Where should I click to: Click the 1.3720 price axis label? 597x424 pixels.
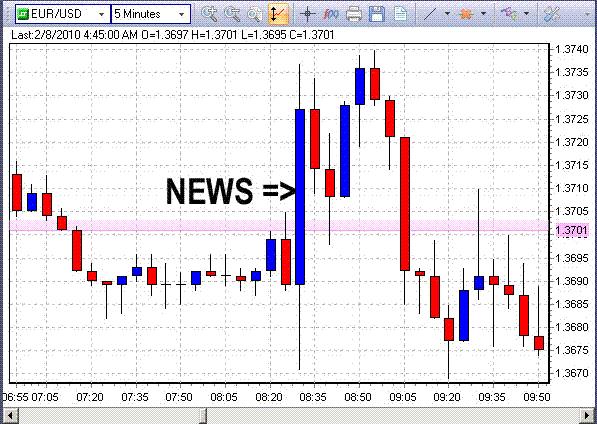coord(571,142)
